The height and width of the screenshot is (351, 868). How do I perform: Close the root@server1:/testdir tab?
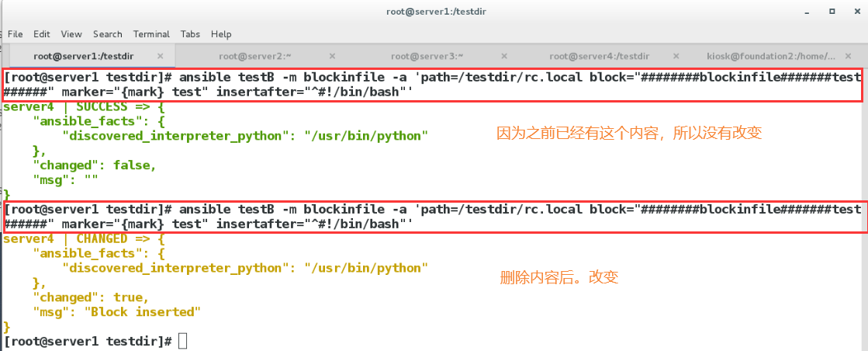(160, 56)
